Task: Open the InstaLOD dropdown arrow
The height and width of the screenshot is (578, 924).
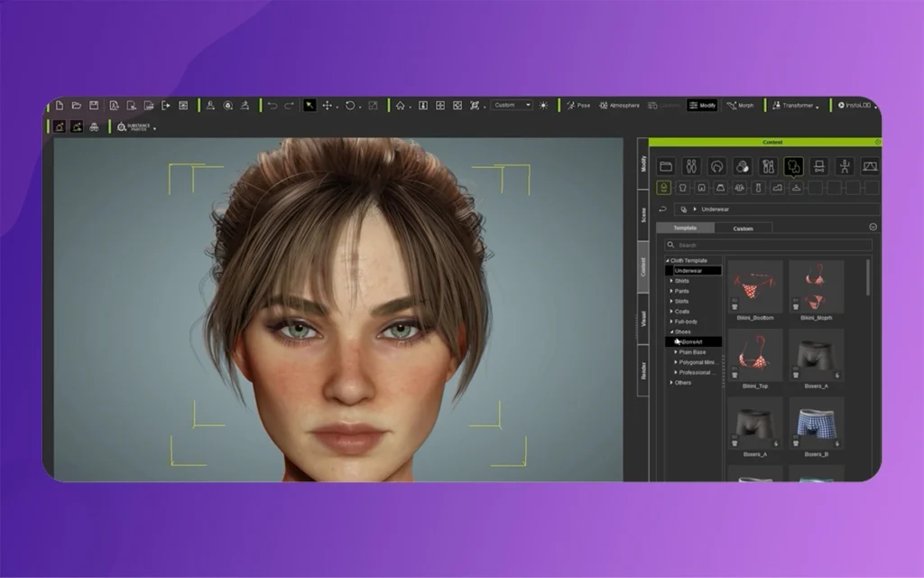Action: 875,107
